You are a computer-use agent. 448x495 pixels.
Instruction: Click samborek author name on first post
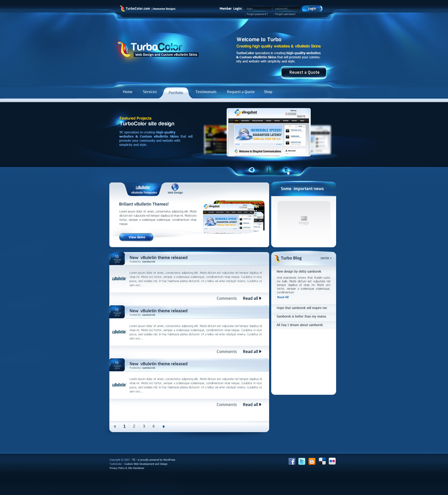tap(148, 262)
